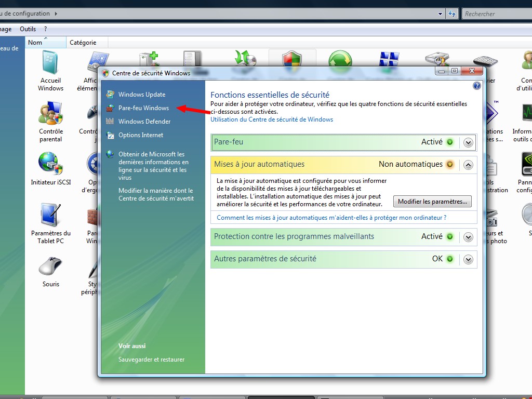
Task: Open help with the blue question mark icon
Action: [x=477, y=86]
